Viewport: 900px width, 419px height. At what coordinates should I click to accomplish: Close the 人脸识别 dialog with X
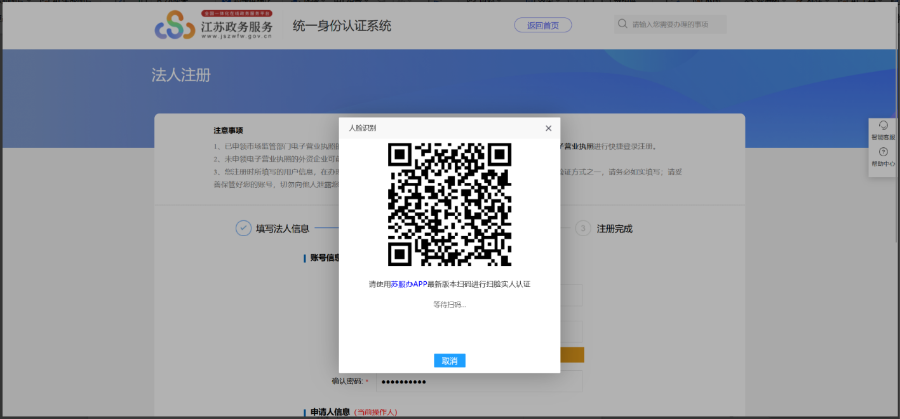[x=548, y=129]
